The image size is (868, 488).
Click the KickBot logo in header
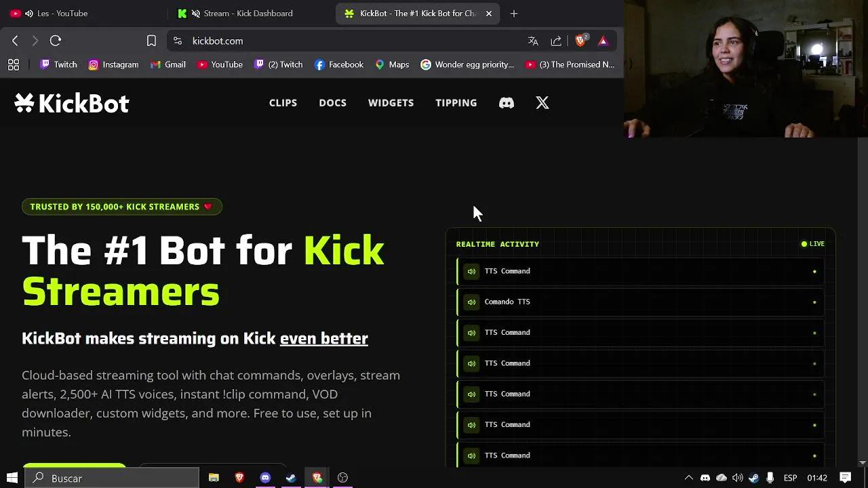[72, 103]
